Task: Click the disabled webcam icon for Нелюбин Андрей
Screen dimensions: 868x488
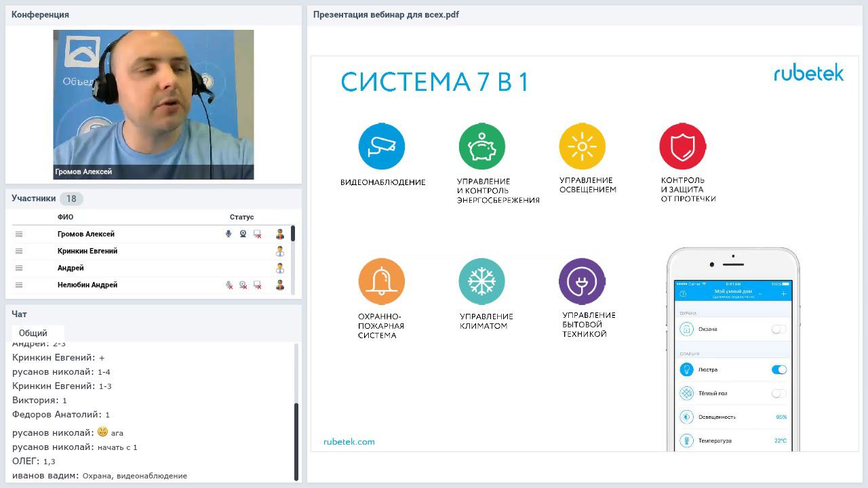Action: (243, 285)
